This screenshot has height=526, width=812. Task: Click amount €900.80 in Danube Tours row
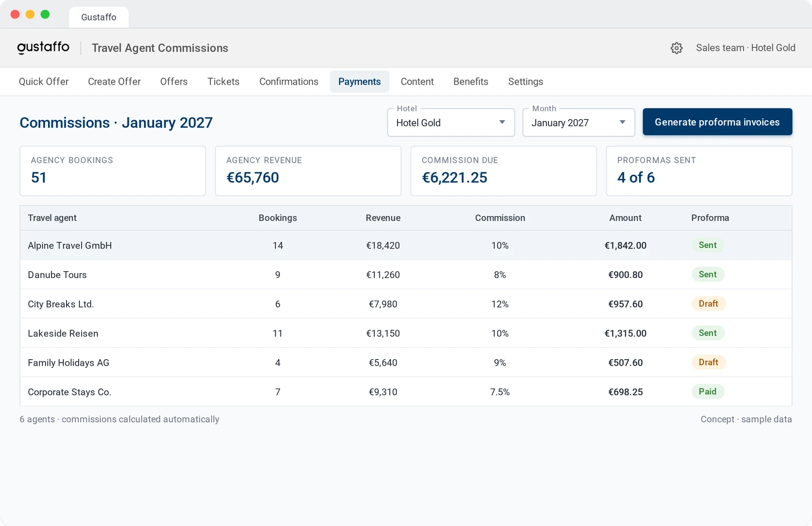click(x=626, y=275)
